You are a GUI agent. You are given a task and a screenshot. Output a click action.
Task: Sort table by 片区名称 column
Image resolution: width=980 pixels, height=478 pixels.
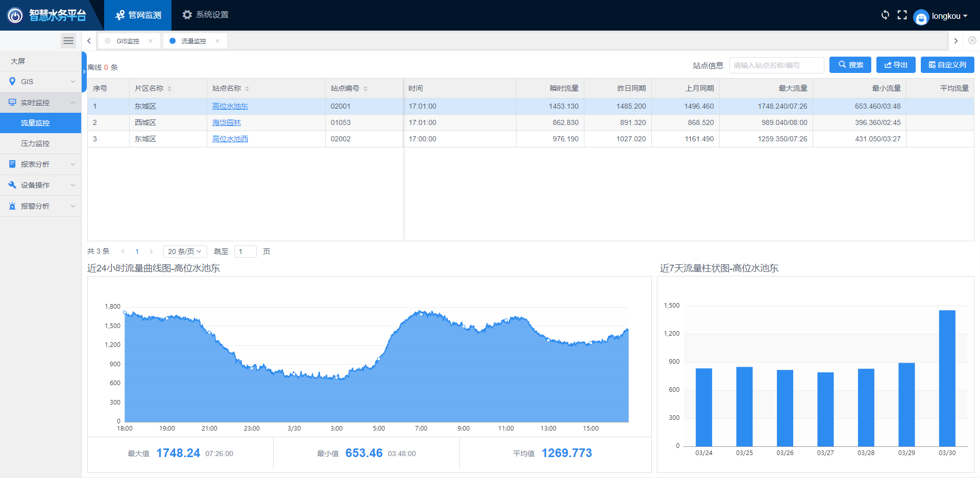pos(169,89)
